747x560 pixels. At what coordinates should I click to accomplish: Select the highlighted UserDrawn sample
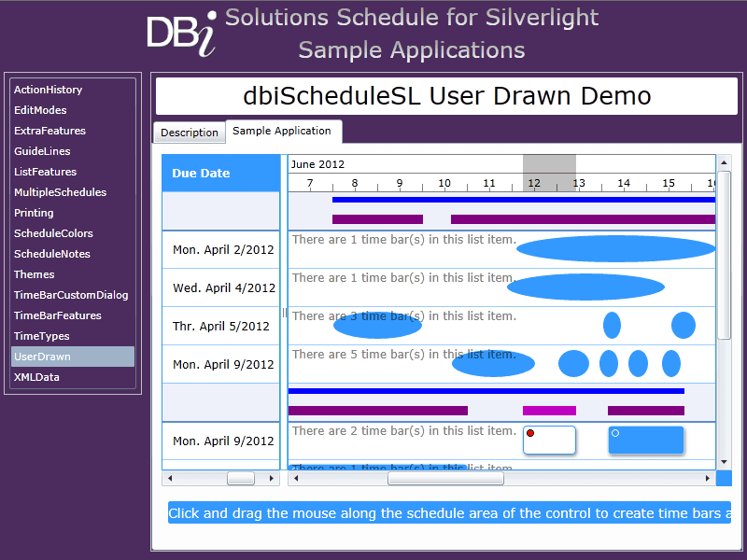(x=73, y=357)
